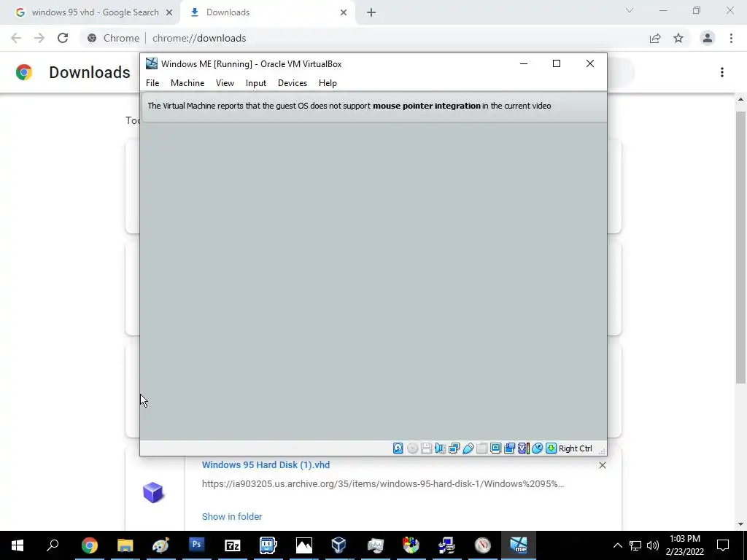Screen dimensions: 747x560
Task: Open the VirtualBox View menu
Action: tap(225, 83)
